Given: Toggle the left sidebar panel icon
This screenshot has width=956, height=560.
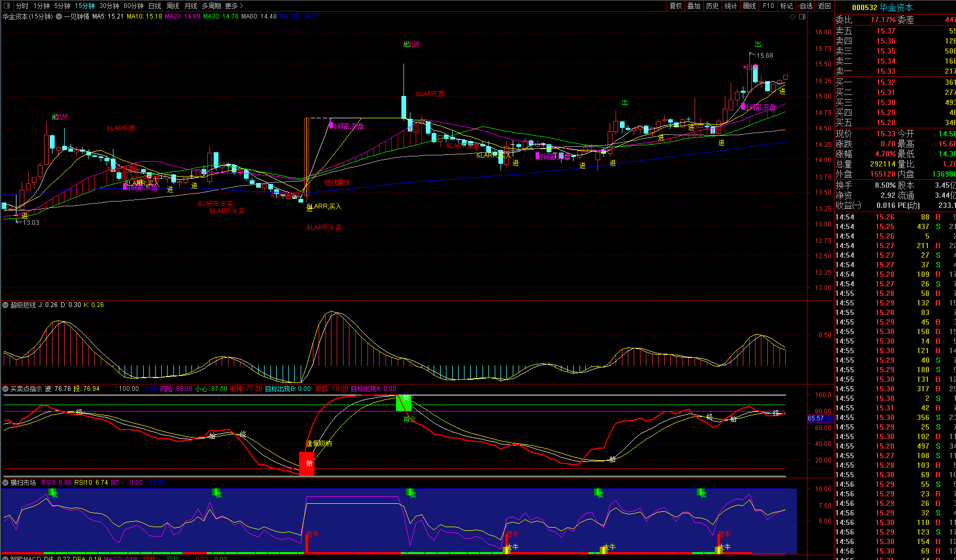Looking at the screenshot, I should point(7,6).
